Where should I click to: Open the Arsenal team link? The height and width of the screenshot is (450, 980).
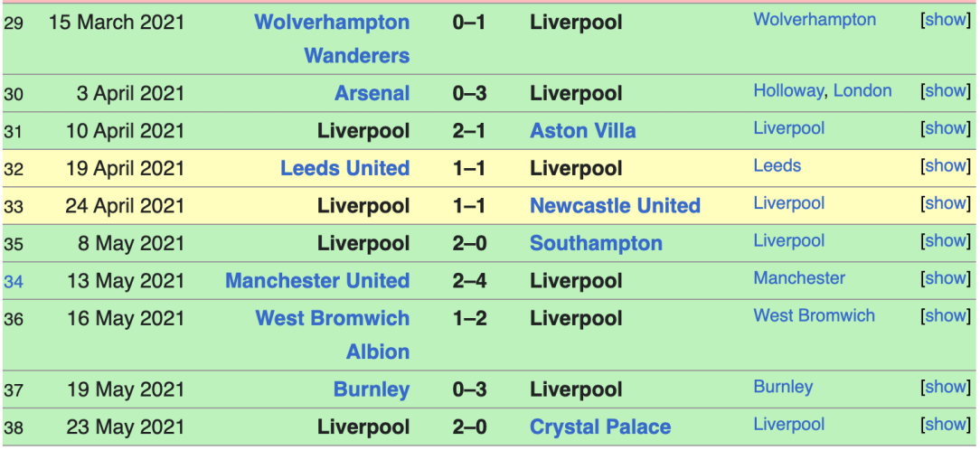(x=372, y=94)
